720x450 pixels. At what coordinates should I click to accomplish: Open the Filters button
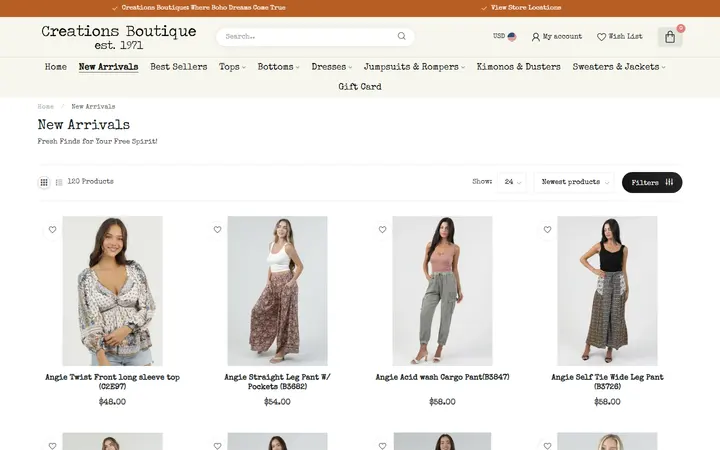tap(652, 182)
